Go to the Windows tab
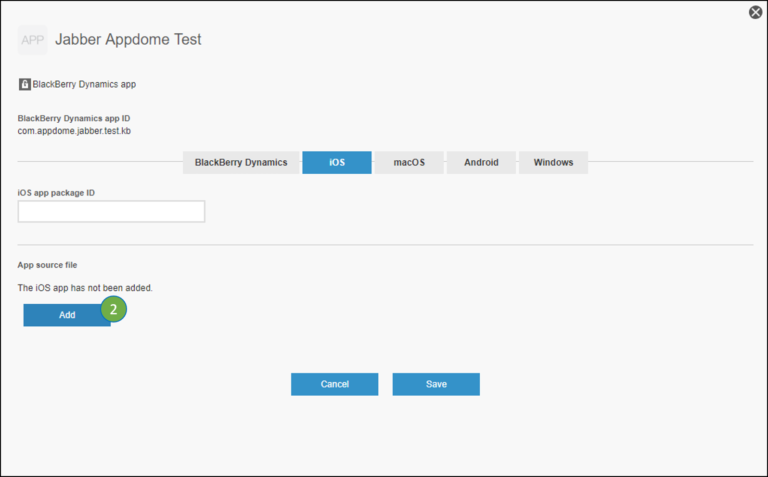768x477 pixels. 553,162
